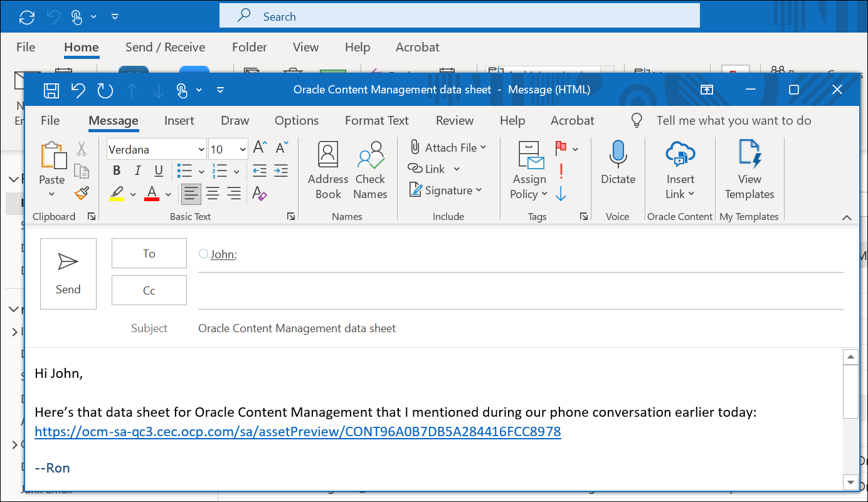The image size is (868, 502).
Task: Open the Address Book
Action: tap(327, 169)
